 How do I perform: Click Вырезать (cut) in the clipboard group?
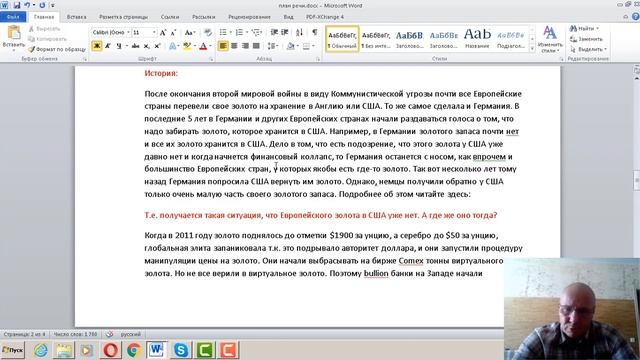[x=44, y=29]
